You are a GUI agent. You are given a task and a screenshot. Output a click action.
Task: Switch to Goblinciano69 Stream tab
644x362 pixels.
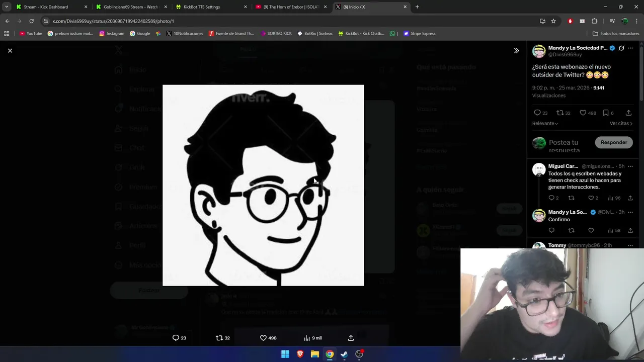pos(131,7)
